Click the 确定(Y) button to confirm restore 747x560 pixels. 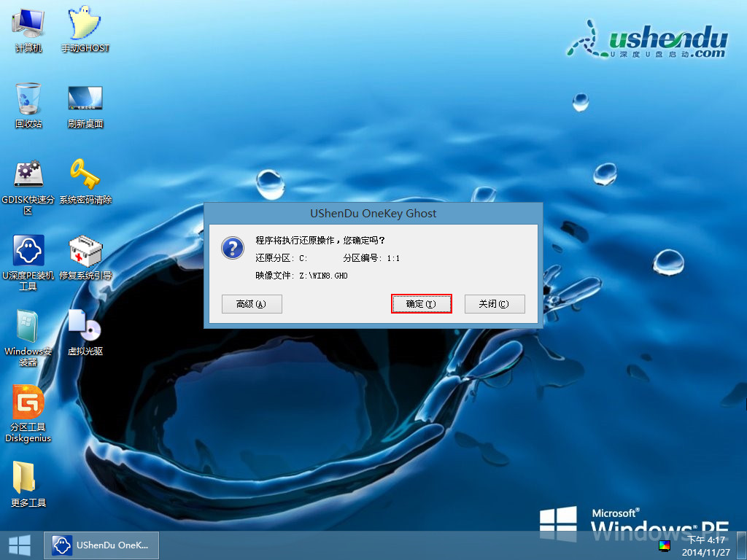coord(422,304)
